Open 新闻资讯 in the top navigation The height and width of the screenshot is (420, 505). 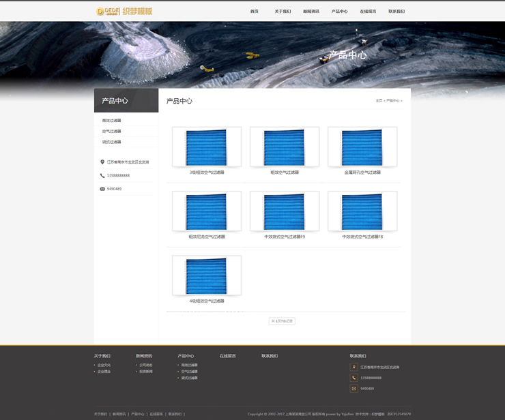click(x=311, y=12)
